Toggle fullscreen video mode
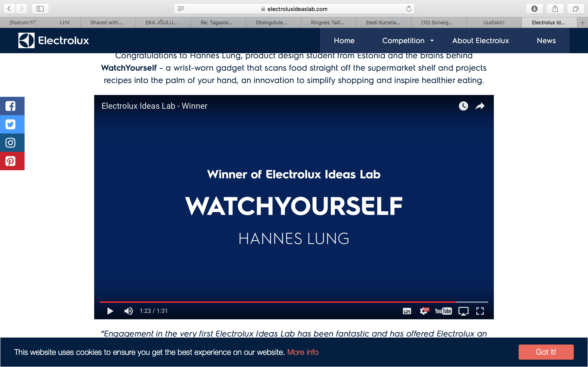The image size is (588, 367). [x=480, y=311]
